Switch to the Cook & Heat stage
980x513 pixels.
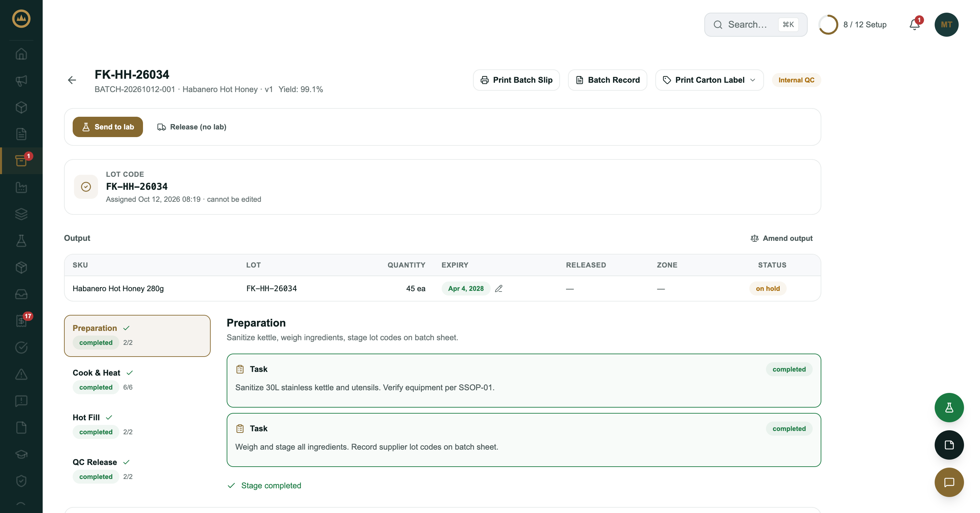137,380
